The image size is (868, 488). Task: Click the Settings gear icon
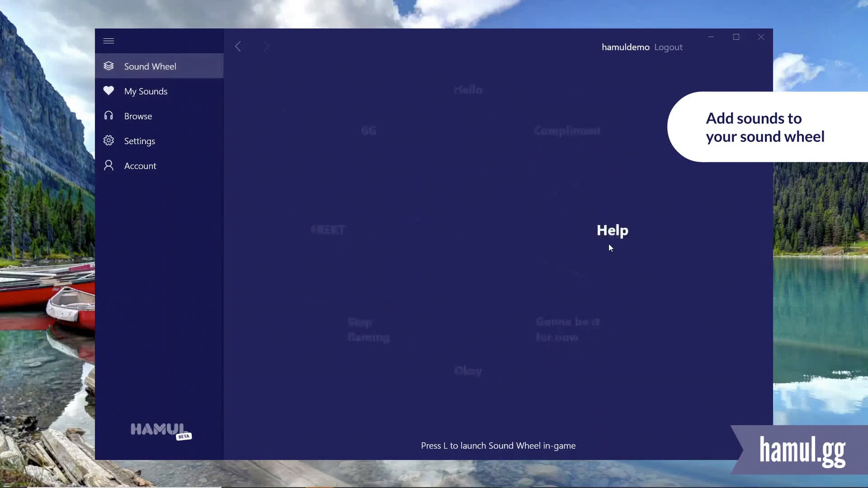(x=108, y=141)
